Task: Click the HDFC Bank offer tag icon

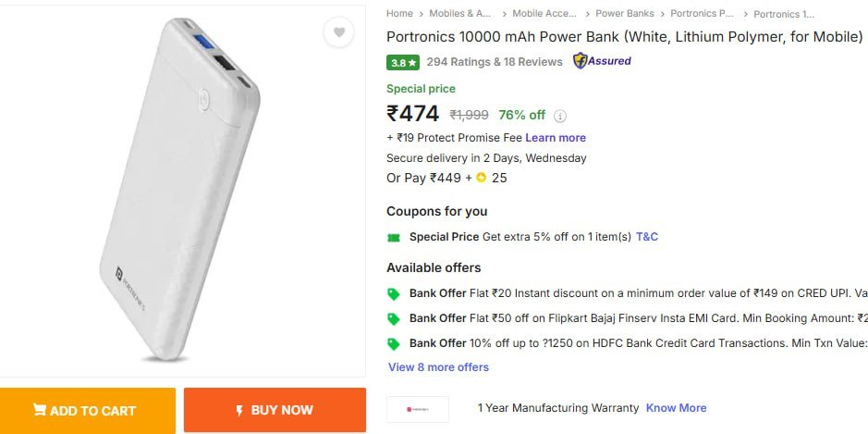Action: coord(394,343)
